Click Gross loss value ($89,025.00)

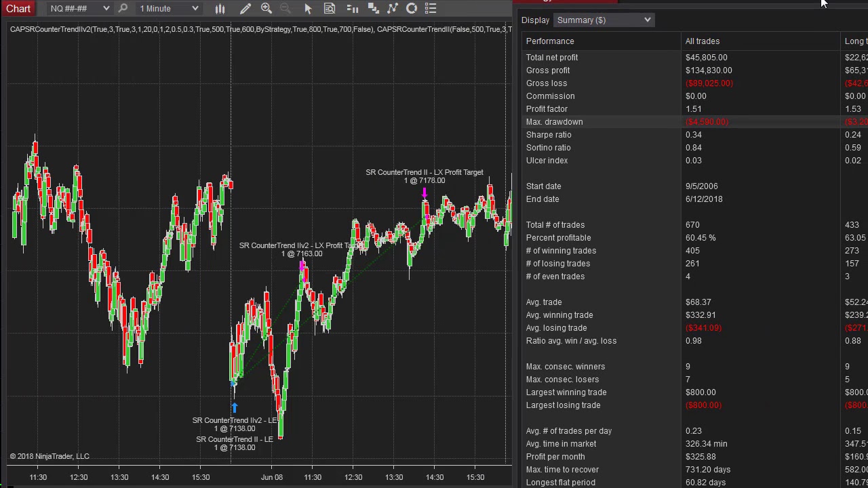coord(709,83)
